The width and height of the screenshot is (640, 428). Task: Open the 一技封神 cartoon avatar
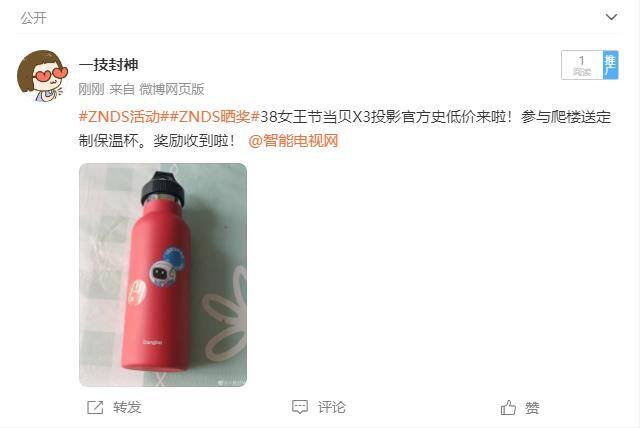(42, 75)
